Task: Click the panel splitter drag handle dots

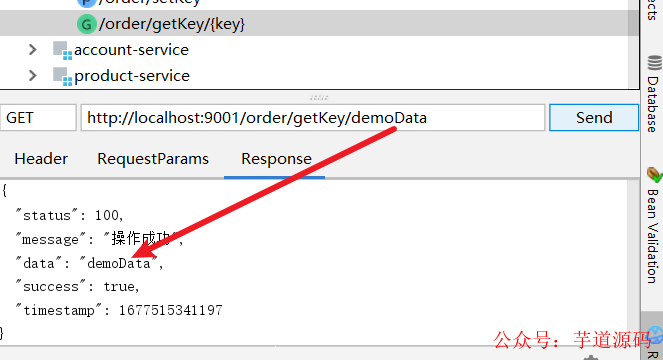Action: pos(319,98)
